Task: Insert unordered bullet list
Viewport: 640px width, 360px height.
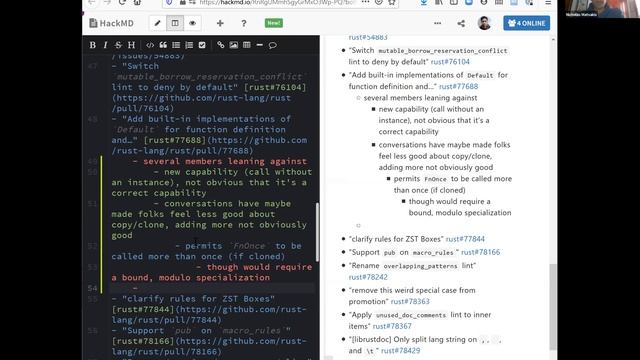Action: [176, 45]
